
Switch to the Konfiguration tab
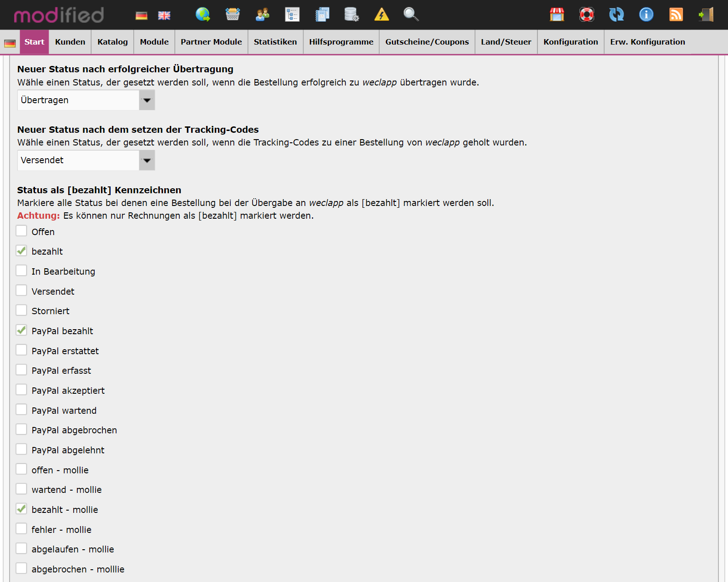[x=571, y=42]
